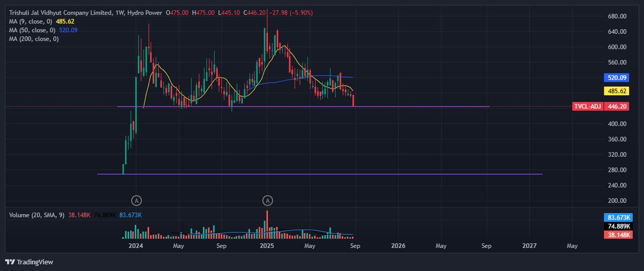Select the Trishuli Jal Vidhyut Company Limited title
This screenshot has width=644, height=271.
pos(62,12)
